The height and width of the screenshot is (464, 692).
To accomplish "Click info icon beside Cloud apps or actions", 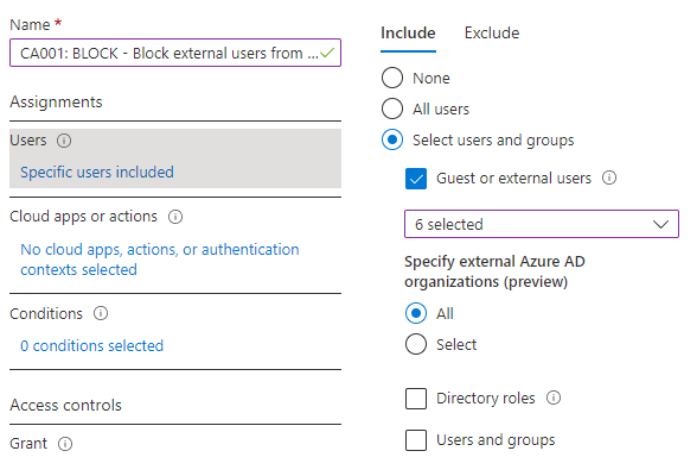I will 175,216.
